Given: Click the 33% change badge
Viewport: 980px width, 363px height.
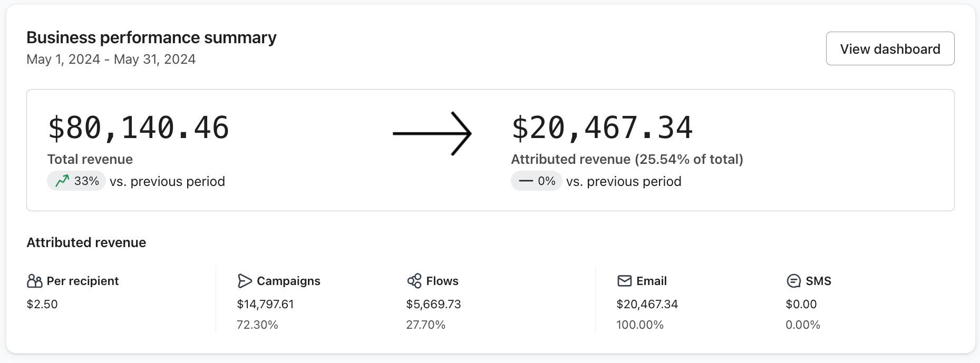Looking at the screenshot, I should [x=77, y=181].
